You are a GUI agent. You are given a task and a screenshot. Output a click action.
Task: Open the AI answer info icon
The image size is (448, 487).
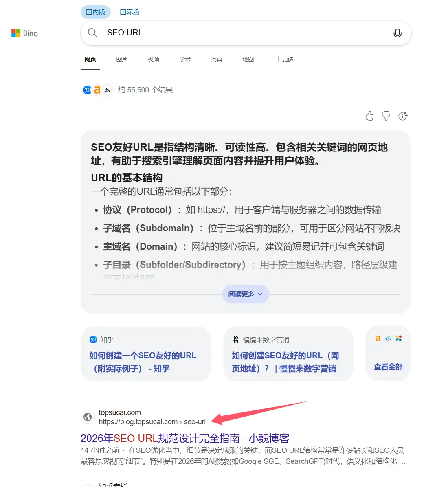point(403,116)
